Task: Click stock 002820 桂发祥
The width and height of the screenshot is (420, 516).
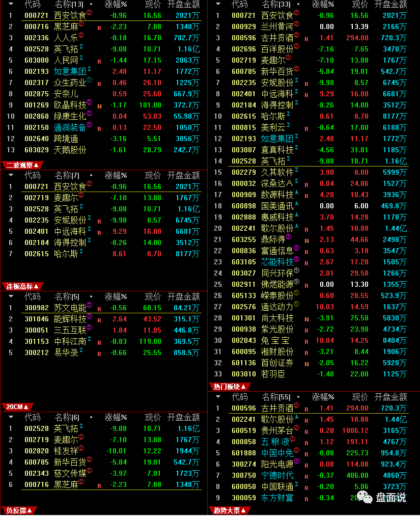Action: coord(104,451)
